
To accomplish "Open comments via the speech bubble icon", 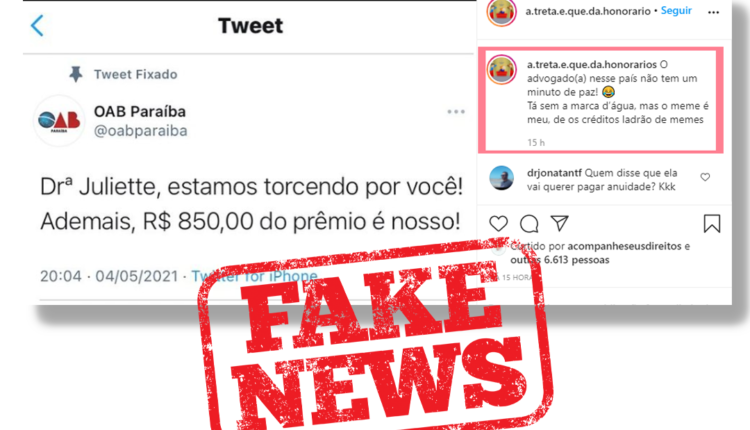I will point(529,223).
